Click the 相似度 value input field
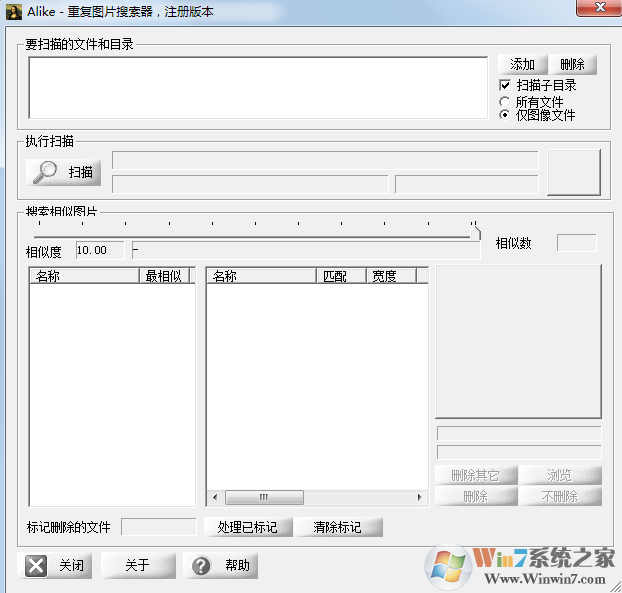Image resolution: width=622 pixels, height=593 pixels. point(100,250)
